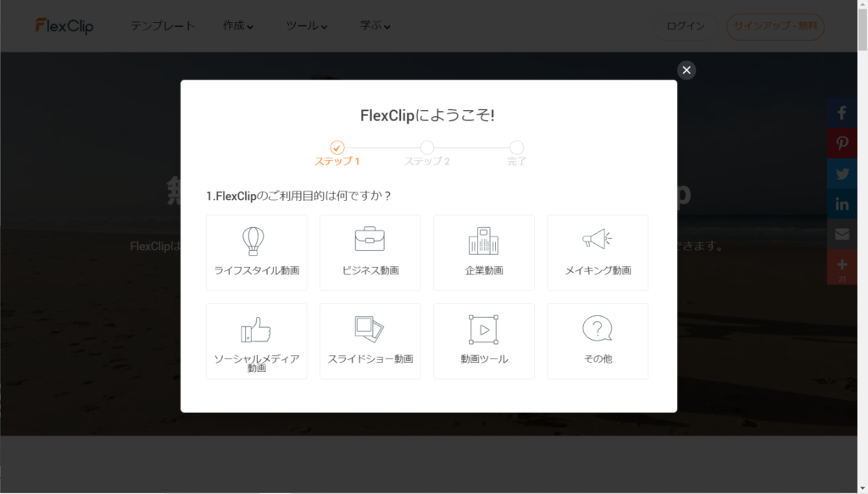The height and width of the screenshot is (494, 868).
Task: Click the scrollbar down arrow
Action: 862,489
